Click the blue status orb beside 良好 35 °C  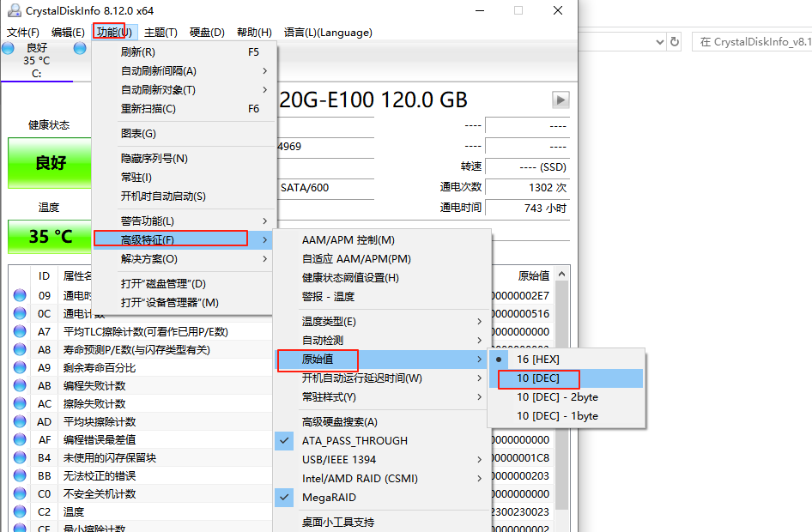[9, 48]
